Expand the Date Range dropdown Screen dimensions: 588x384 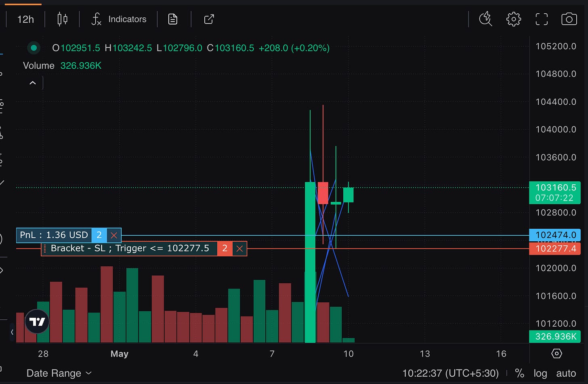(59, 373)
